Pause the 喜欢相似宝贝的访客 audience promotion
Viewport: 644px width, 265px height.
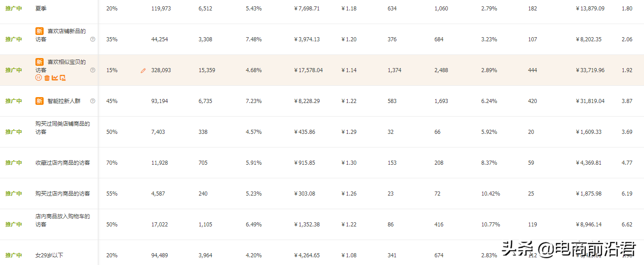[x=39, y=78]
